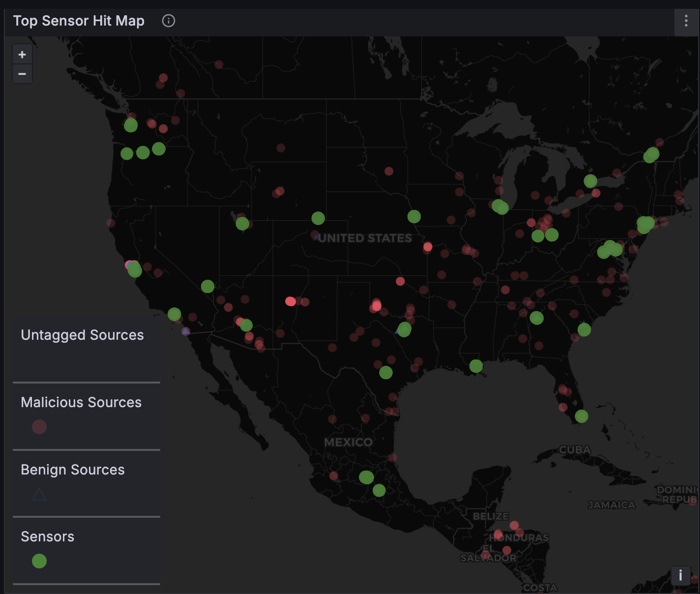Select the bright red marker in New Mexico
This screenshot has width=700, height=594.
click(291, 301)
